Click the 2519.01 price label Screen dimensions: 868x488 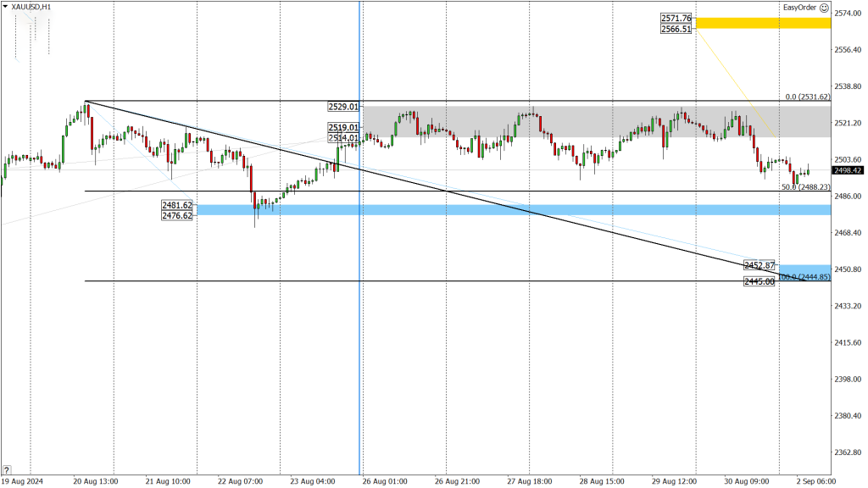[343, 128]
